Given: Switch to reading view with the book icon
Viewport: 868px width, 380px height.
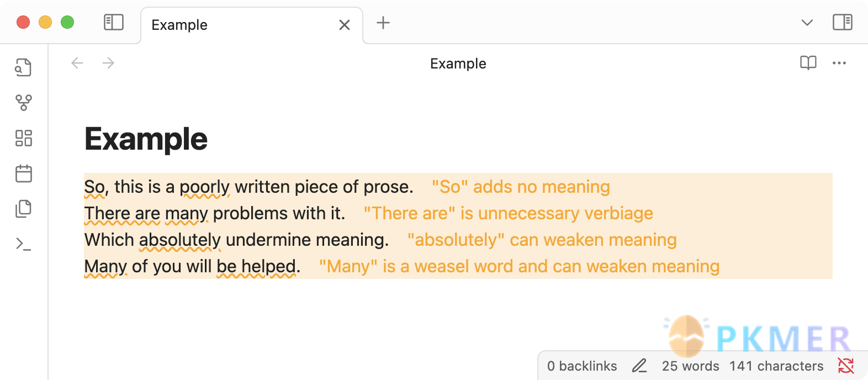Looking at the screenshot, I should click(x=808, y=63).
